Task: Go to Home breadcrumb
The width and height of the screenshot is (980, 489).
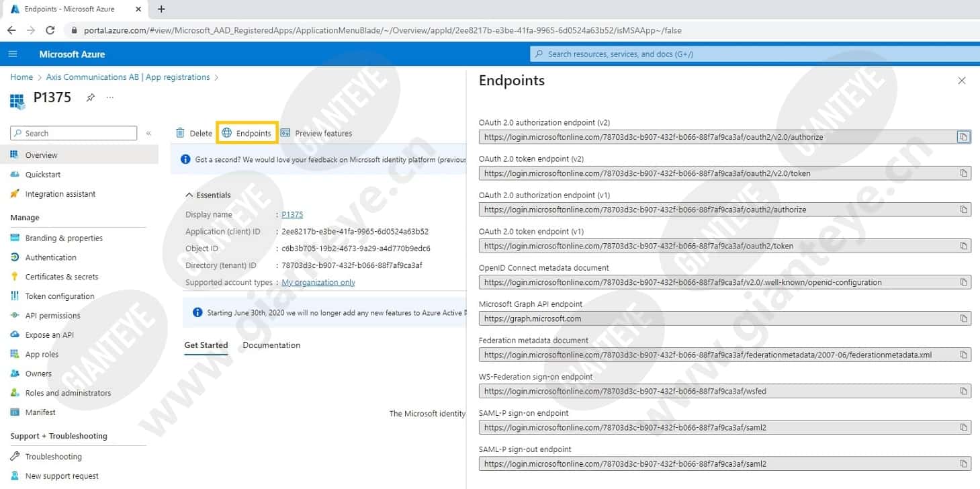Action: tap(21, 77)
